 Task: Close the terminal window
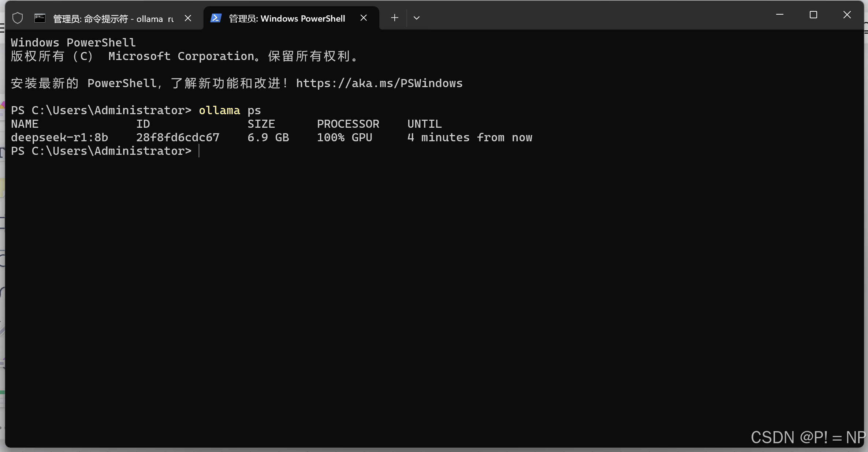click(847, 15)
